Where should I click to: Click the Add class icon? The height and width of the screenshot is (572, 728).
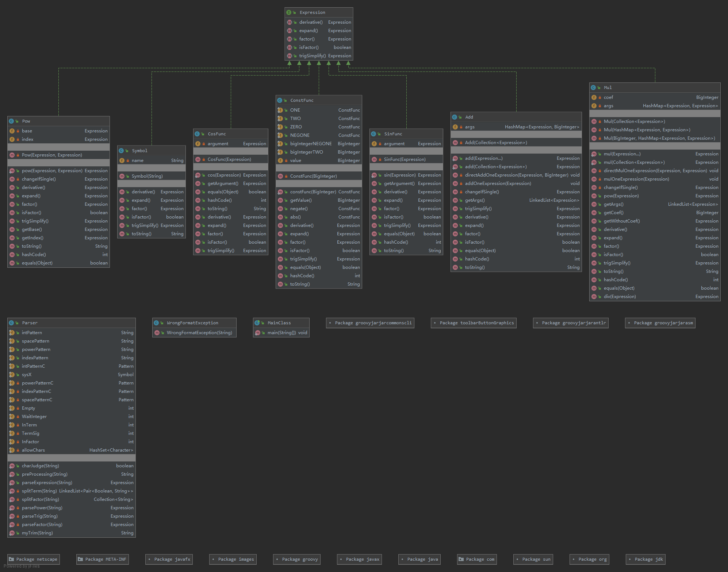(455, 117)
